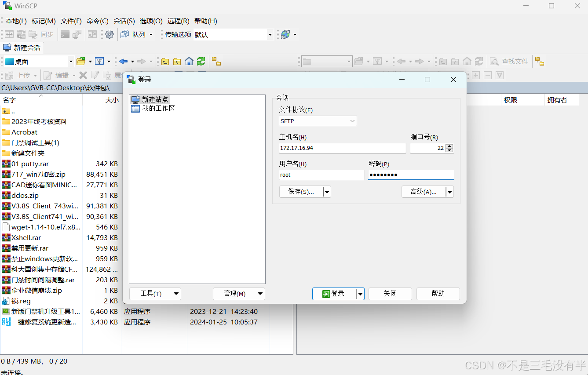Sort local files by 名字 column header
The width and height of the screenshot is (588, 375).
[41, 100]
